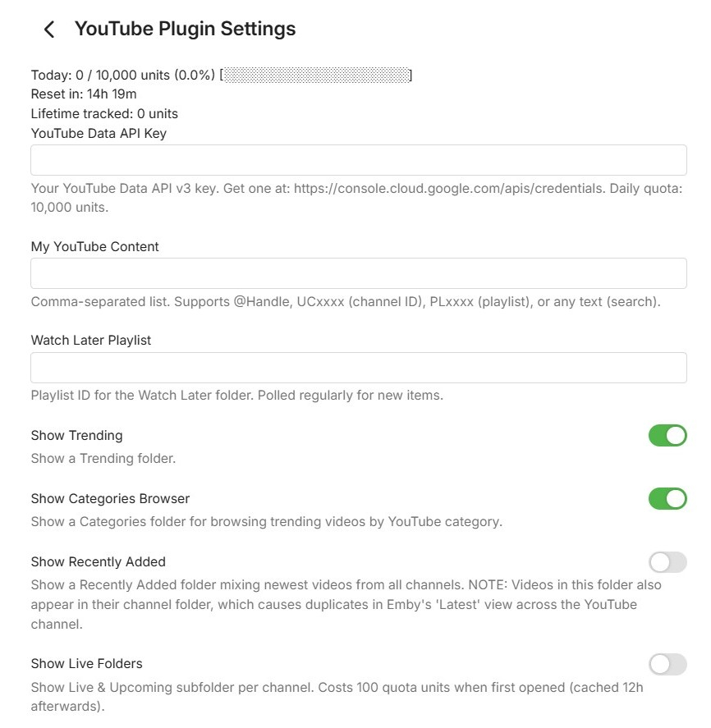Click the "Show Categories Browser" label text
Screen dimensions: 711x728
[x=110, y=498]
